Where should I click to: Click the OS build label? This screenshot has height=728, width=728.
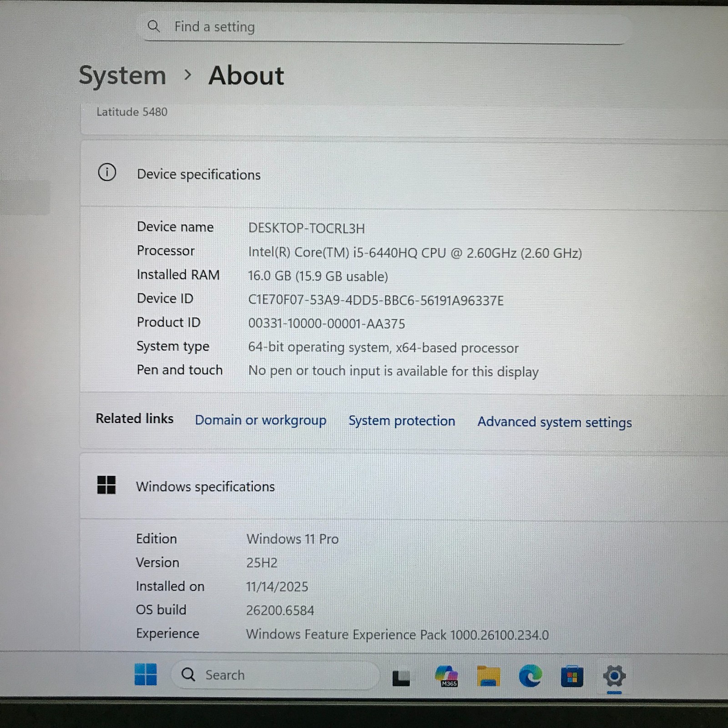click(161, 610)
